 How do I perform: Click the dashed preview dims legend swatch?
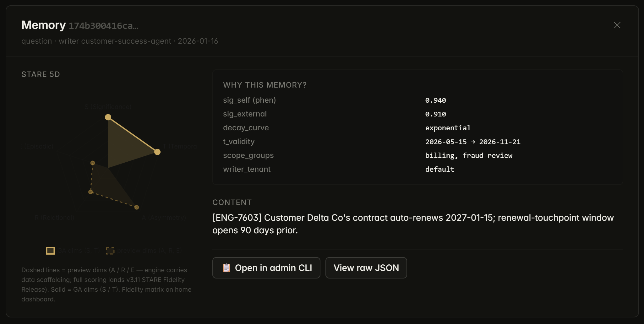(x=110, y=251)
